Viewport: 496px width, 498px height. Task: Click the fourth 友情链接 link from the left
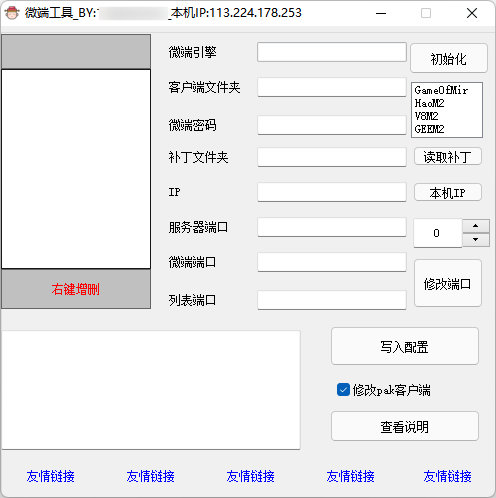click(351, 476)
